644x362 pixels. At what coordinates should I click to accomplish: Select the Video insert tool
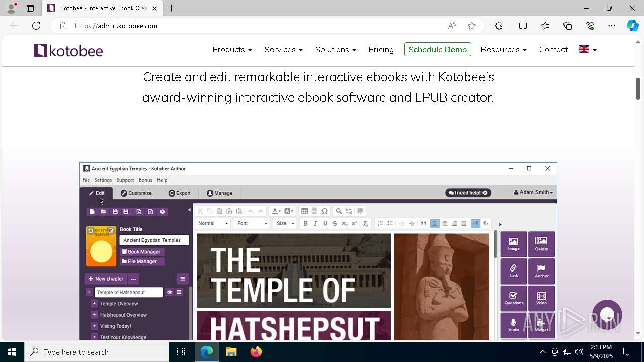541,298
